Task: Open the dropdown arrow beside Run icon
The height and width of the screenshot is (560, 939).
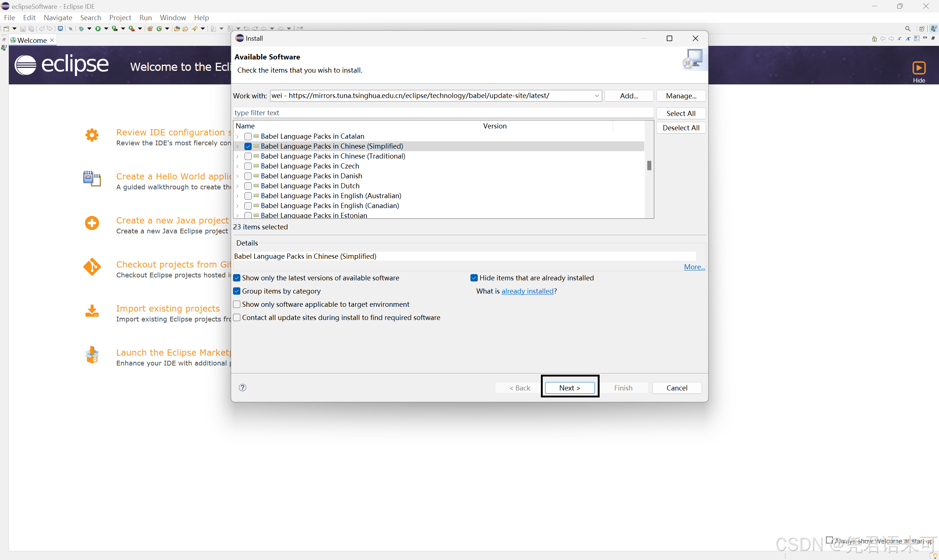Action: pyautogui.click(x=106, y=28)
